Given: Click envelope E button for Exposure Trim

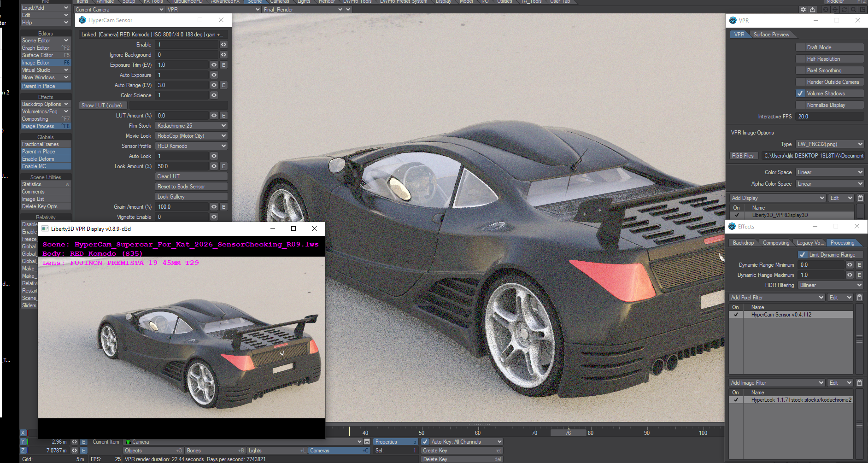Looking at the screenshot, I should click(223, 65).
